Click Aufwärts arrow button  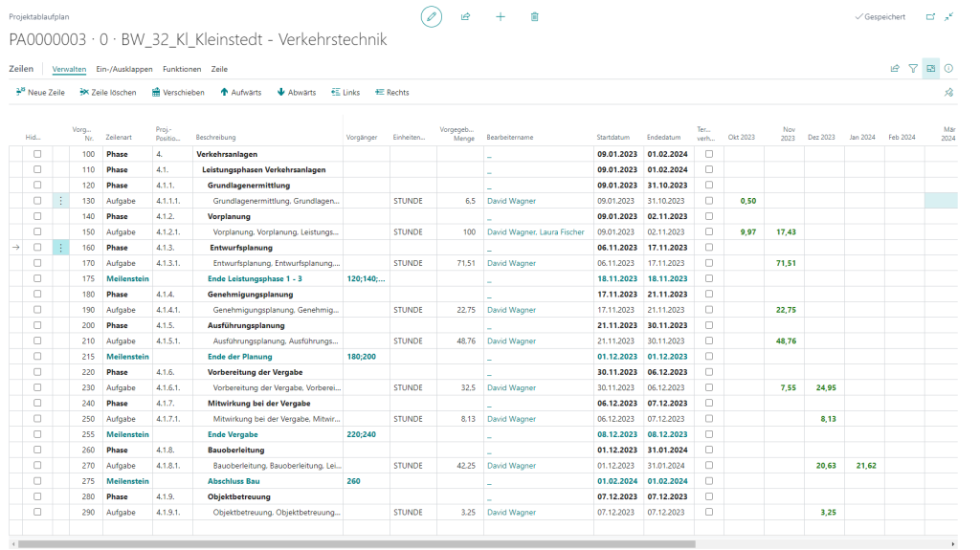click(240, 93)
